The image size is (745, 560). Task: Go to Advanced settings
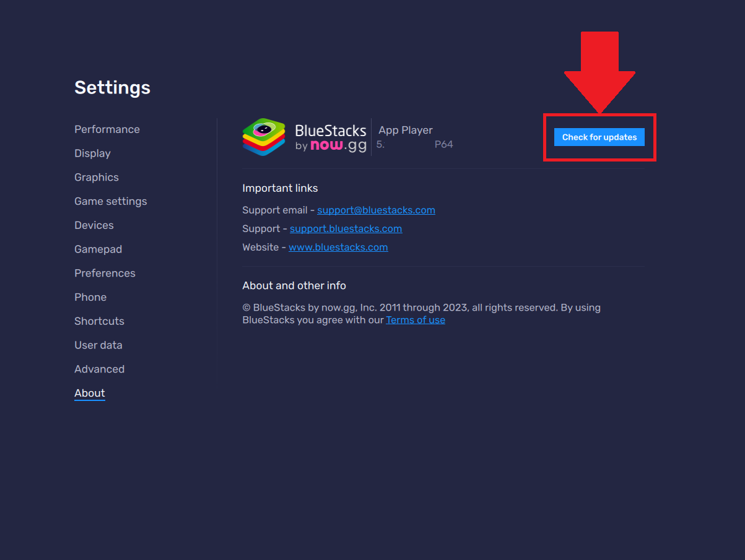pos(99,369)
